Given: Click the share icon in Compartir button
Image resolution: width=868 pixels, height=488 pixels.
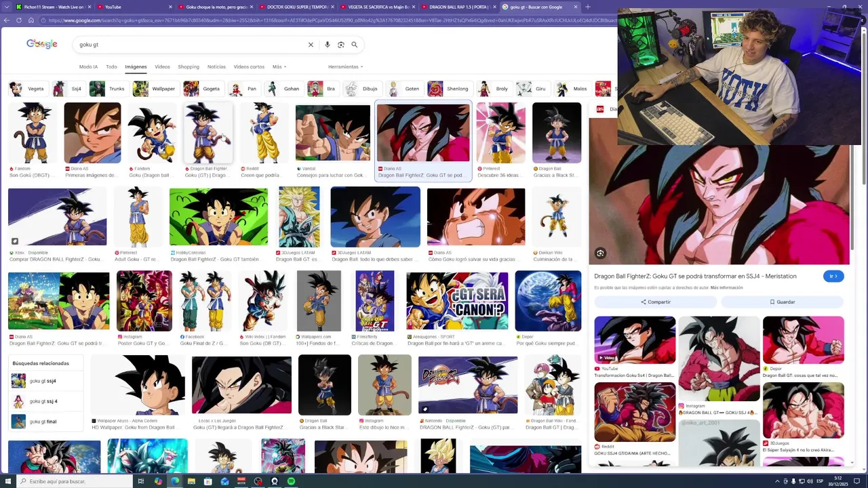Looking at the screenshot, I should point(644,302).
